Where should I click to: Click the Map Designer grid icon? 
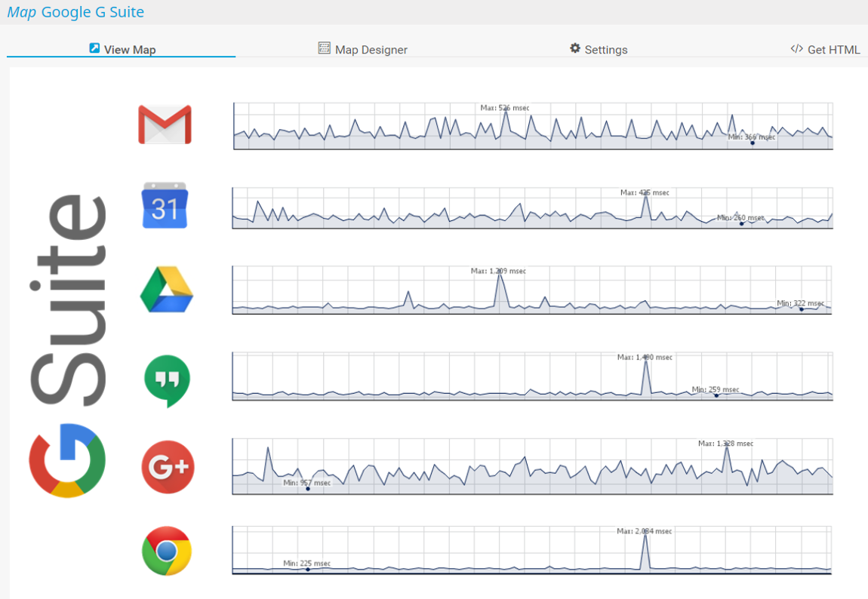pyautogui.click(x=325, y=48)
